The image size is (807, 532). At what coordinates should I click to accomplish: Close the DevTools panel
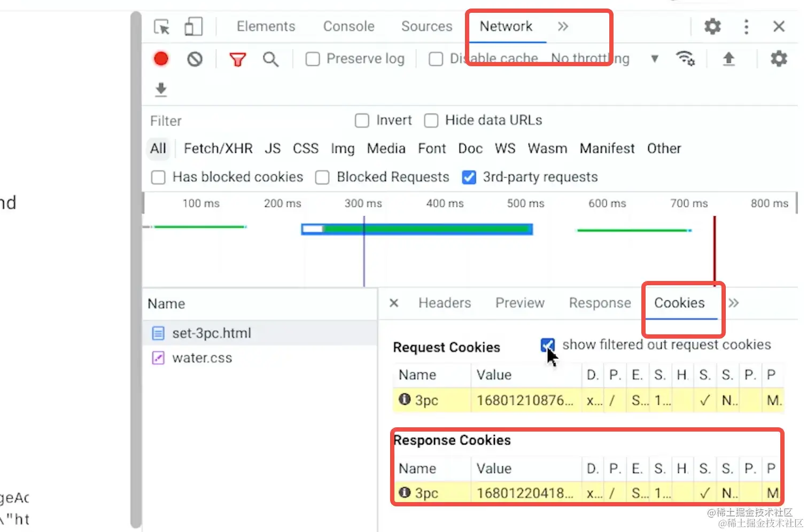coord(779,26)
